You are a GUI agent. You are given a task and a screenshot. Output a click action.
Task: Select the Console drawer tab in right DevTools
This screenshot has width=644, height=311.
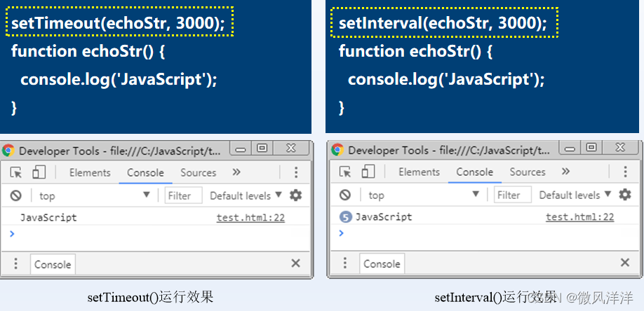click(382, 263)
